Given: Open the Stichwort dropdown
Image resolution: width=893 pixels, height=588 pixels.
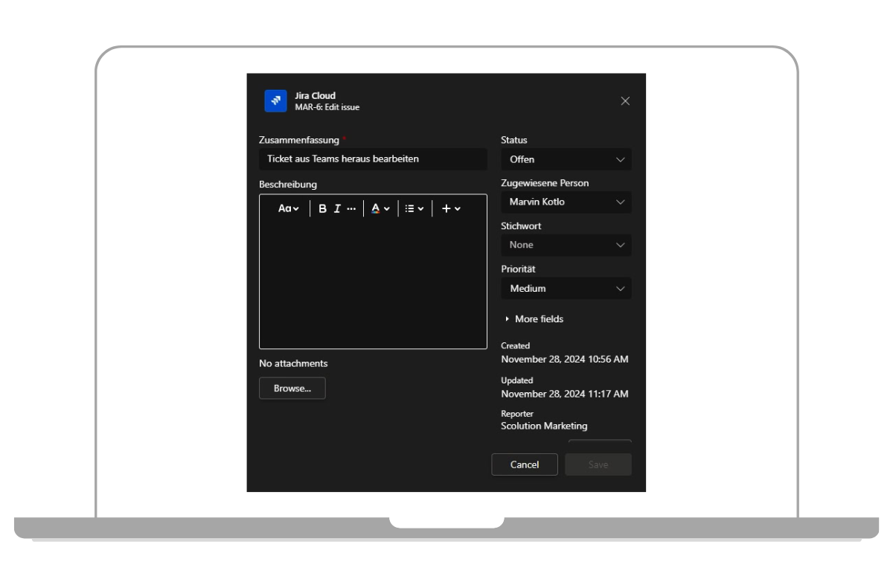Looking at the screenshot, I should [566, 245].
